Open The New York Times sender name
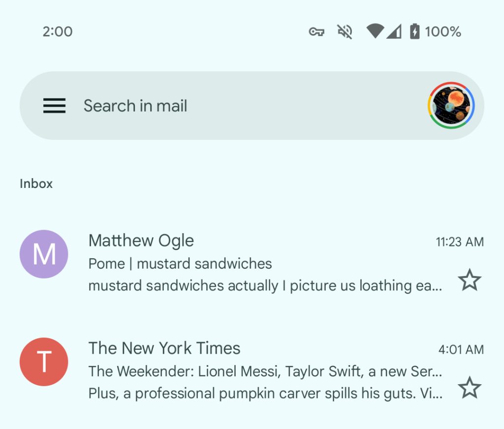Image resolution: width=504 pixels, height=429 pixels. [164, 348]
